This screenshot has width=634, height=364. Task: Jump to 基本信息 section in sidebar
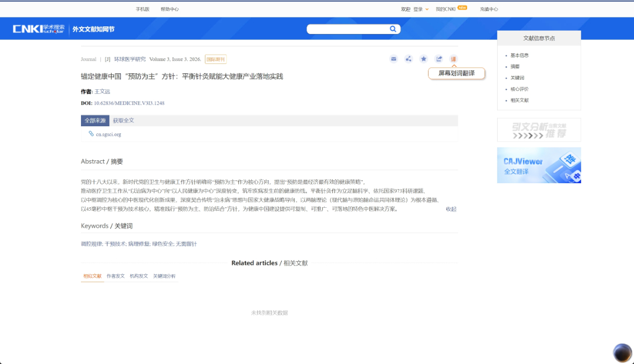coord(519,55)
